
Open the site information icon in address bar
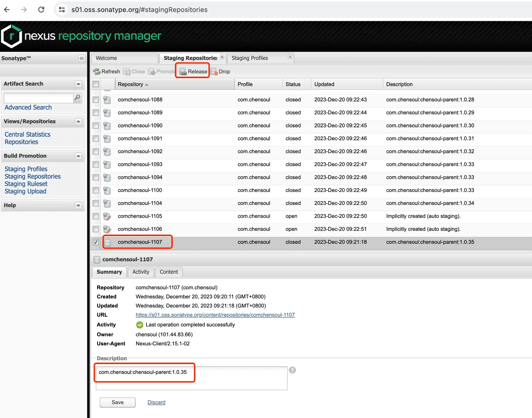(x=62, y=10)
